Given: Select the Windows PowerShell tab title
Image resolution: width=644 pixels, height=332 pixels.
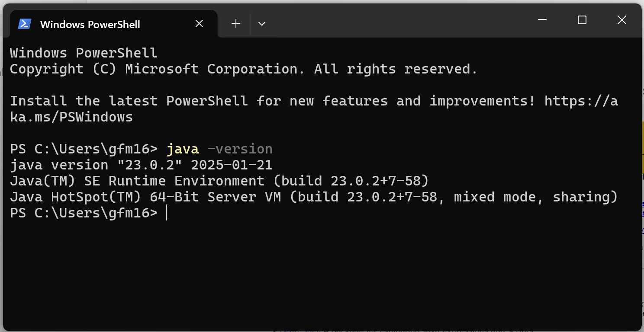Looking at the screenshot, I should coord(90,25).
